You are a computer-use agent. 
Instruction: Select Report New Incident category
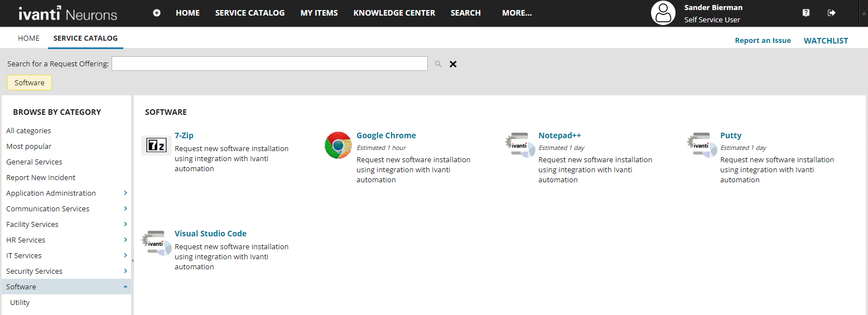[41, 177]
